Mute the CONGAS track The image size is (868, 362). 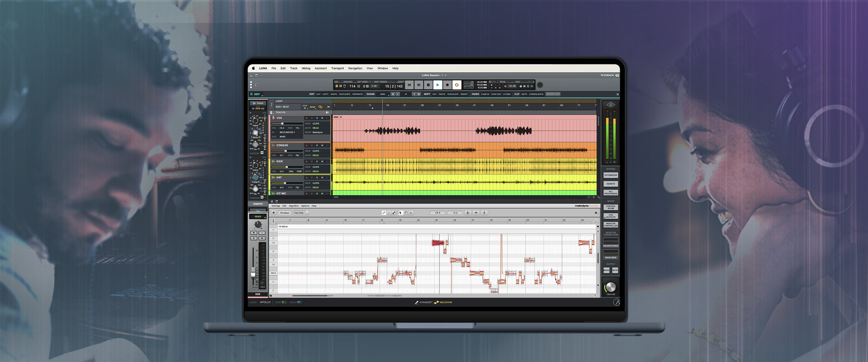(322, 145)
